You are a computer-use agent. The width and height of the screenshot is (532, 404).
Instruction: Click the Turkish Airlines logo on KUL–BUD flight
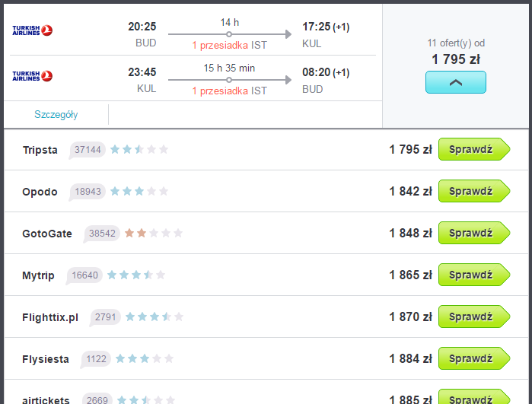(x=32, y=76)
